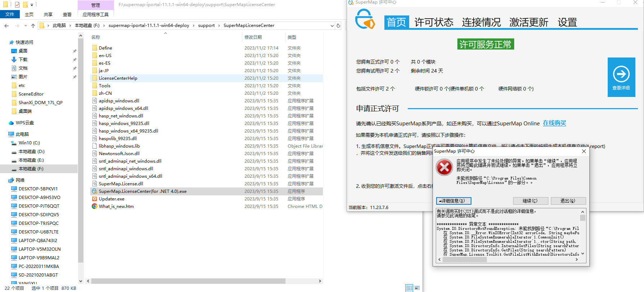Refresh the SuperMapLicenseCenter folder listing
The height and width of the screenshot is (292, 644).
pyautogui.click(x=338, y=26)
